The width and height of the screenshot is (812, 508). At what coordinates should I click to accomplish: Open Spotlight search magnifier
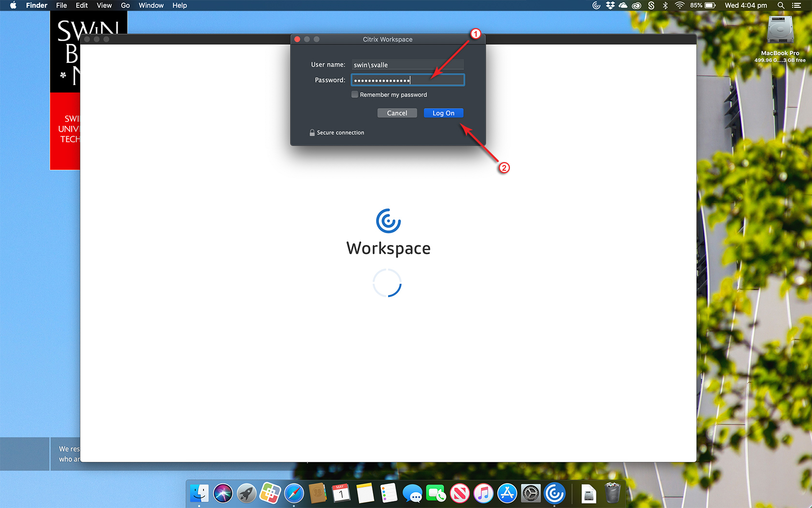coord(781,5)
